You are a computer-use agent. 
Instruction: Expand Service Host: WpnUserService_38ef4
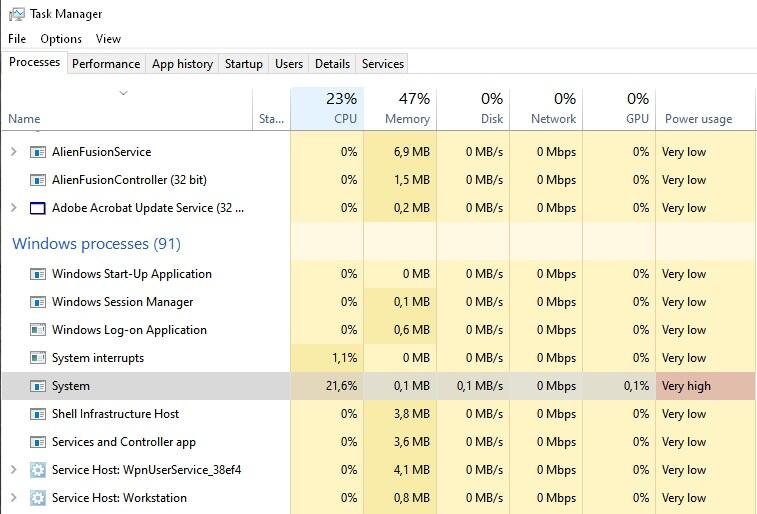13,470
